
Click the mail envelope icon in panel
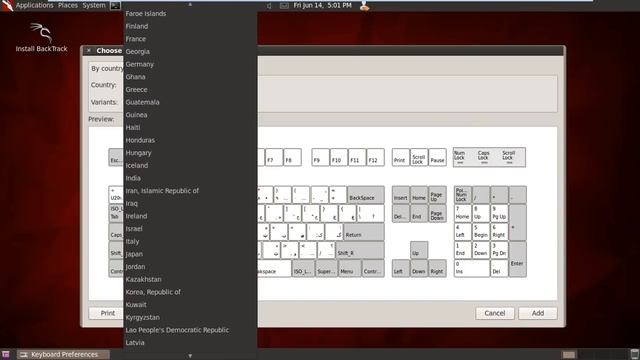pos(284,6)
